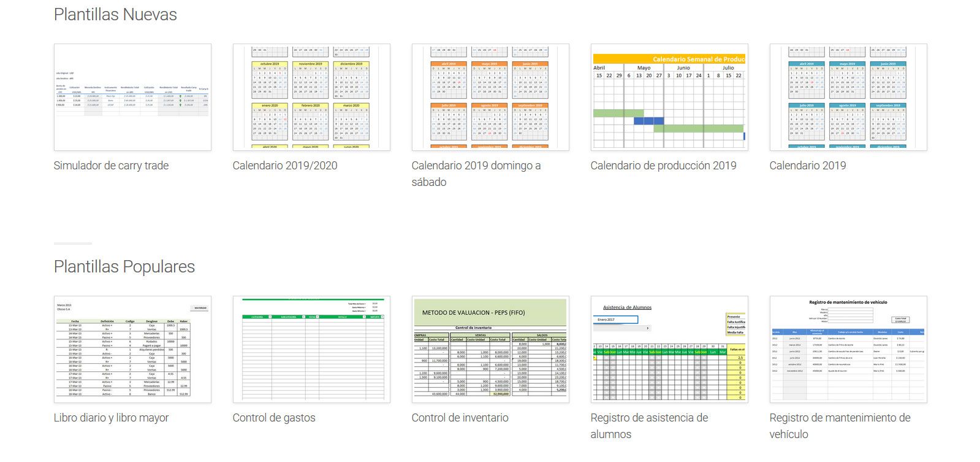Follow 'Registro de mantenimiento de vehículo' title link
This screenshot has width=980, height=462.
click(840, 426)
